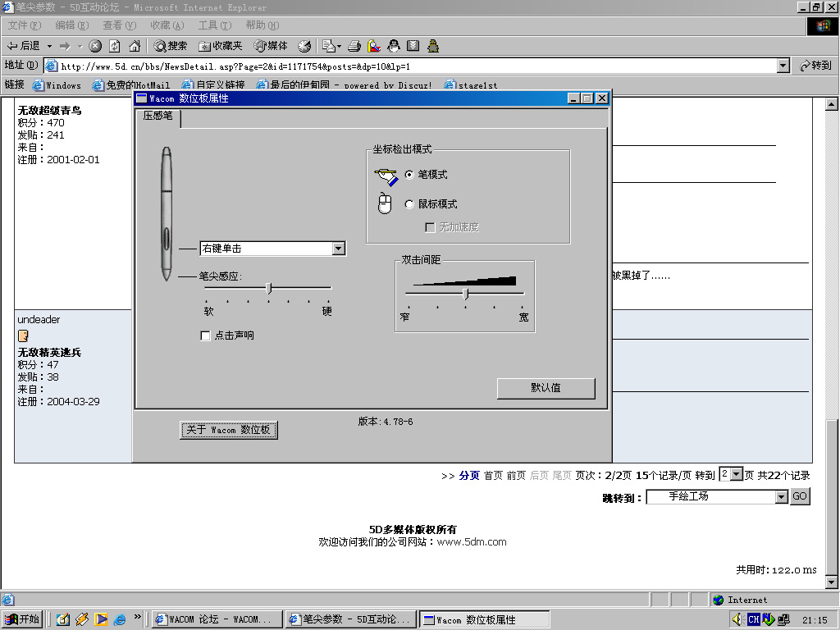This screenshot has width=840, height=630.
Task: Open the 查看 menu
Action: (120, 25)
